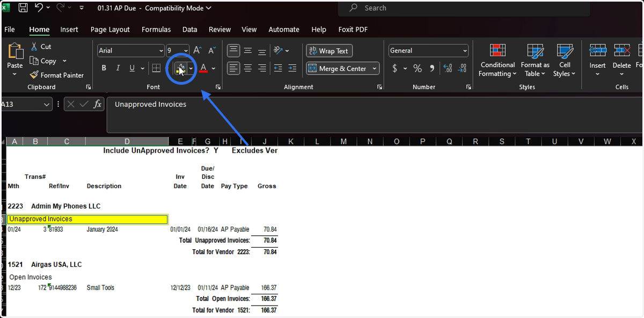Open Clipboard pane dialog launcher
This screenshot has width=644, height=318.
(x=88, y=87)
